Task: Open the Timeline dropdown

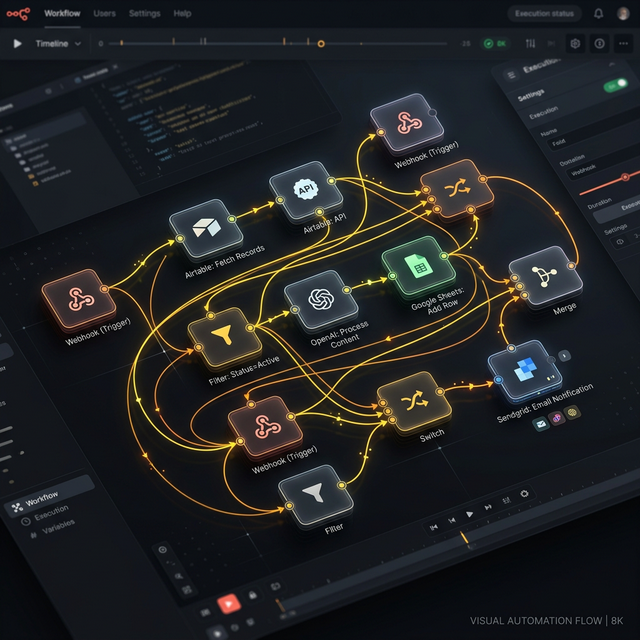Action: point(58,43)
